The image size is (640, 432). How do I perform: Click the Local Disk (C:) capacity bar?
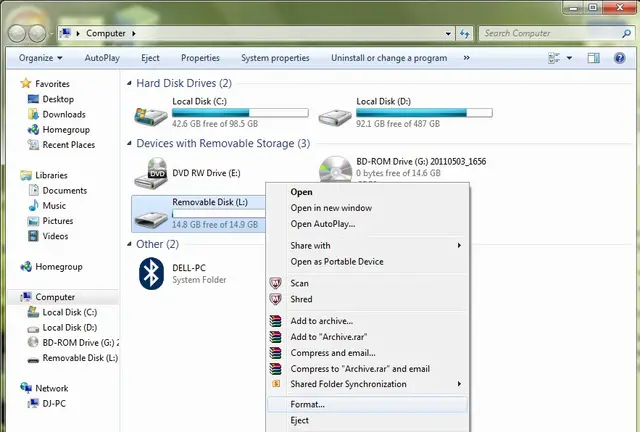click(240, 113)
